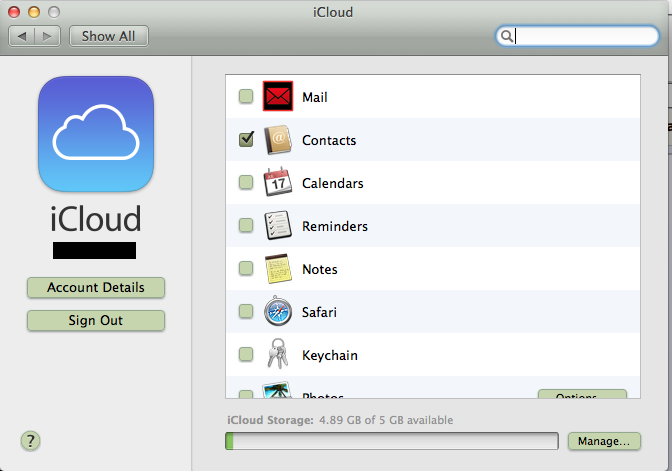Image resolution: width=672 pixels, height=471 pixels.
Task: Click the magnifying glass in search field
Action: 507,36
